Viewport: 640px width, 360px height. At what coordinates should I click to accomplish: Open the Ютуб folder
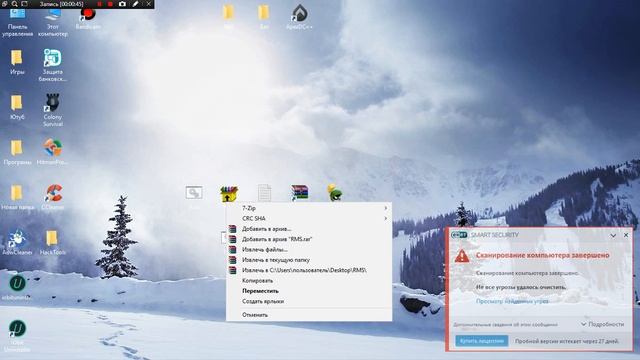click(x=17, y=107)
